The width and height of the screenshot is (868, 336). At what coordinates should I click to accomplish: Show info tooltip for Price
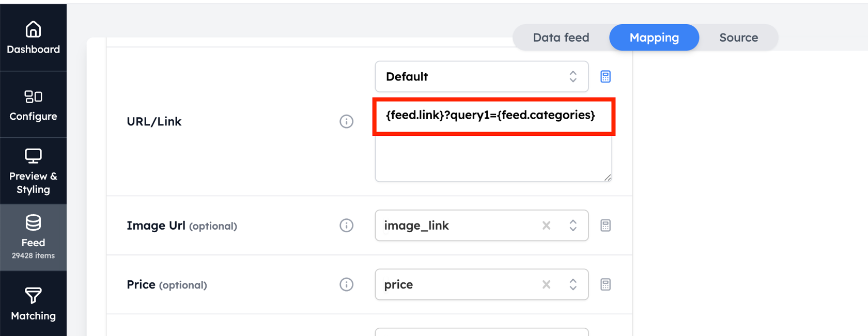tap(346, 284)
